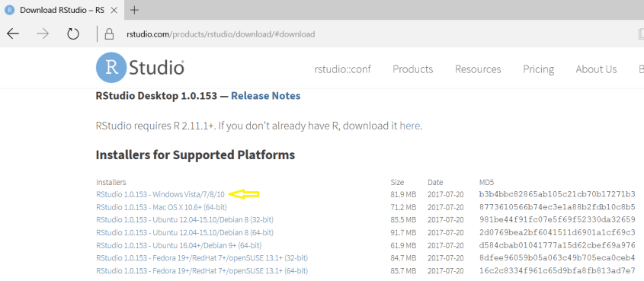Download Fedora 19+/RedHat 7+ 32-bit installer

click(x=202, y=258)
